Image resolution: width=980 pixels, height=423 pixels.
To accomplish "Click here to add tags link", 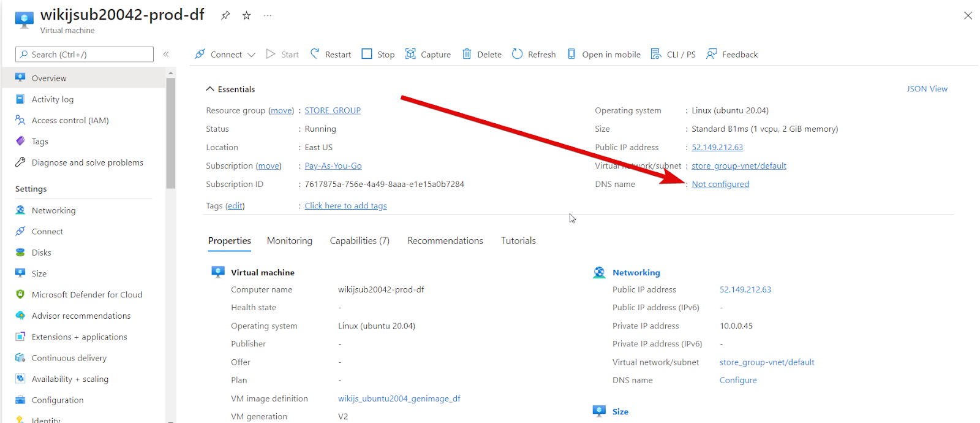I will [345, 206].
